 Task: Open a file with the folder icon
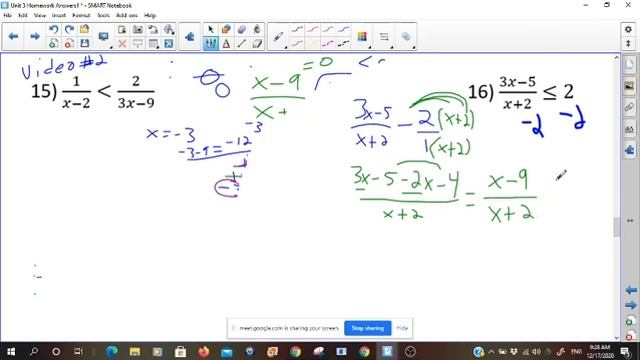84,29
